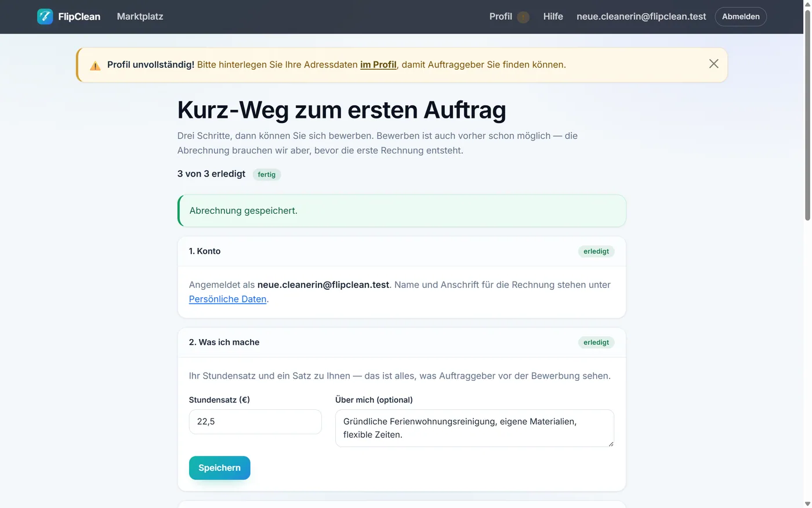812x508 pixels.
Task: Open the Marktplatz menu item
Action: pos(140,17)
